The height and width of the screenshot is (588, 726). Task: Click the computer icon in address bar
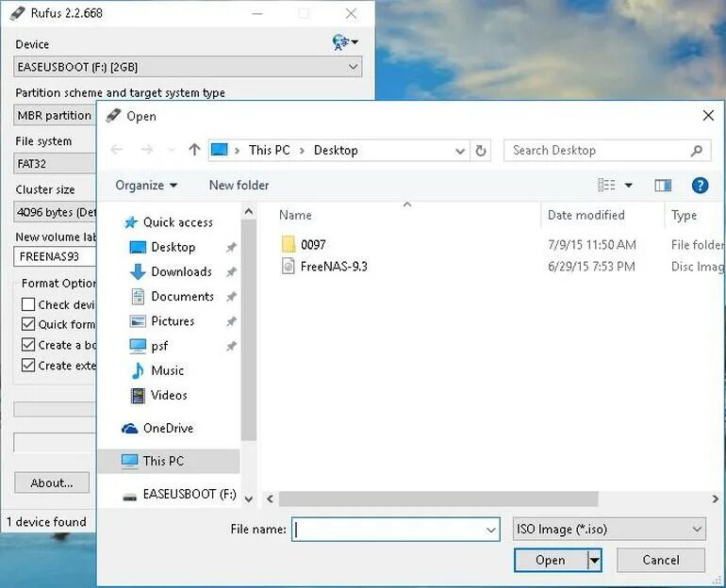pos(220,150)
